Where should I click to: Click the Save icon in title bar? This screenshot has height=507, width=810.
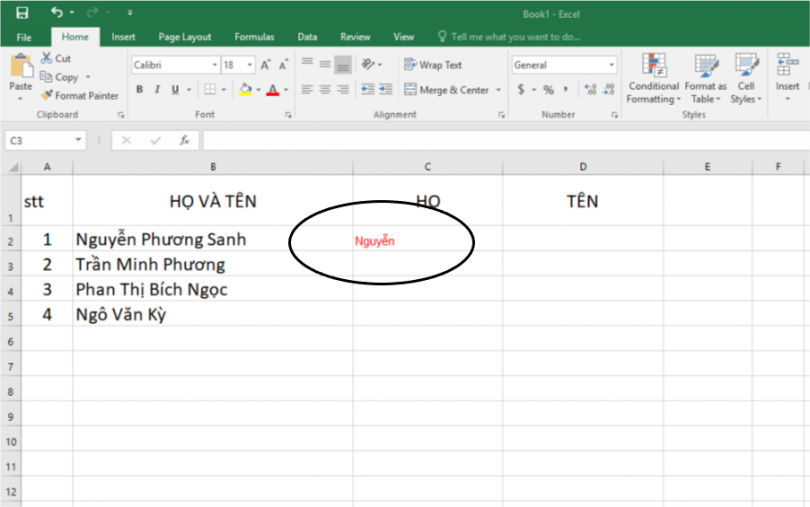click(22, 13)
